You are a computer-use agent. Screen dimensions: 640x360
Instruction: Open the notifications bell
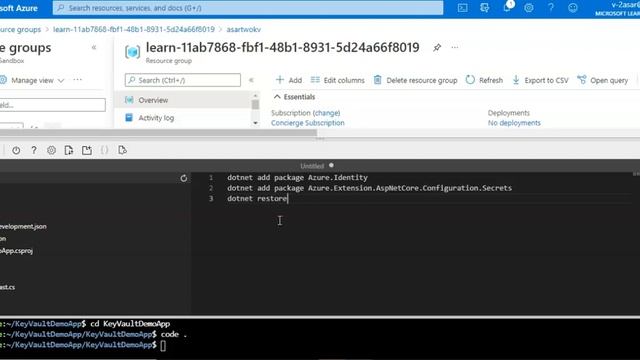click(507, 7)
